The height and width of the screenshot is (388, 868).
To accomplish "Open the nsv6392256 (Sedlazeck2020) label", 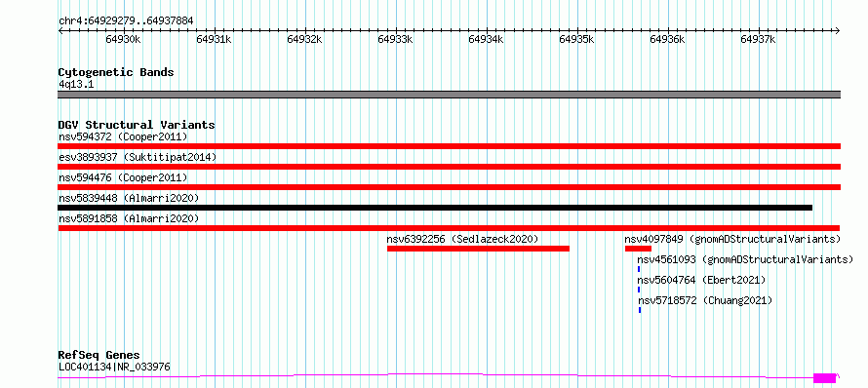I will [463, 239].
